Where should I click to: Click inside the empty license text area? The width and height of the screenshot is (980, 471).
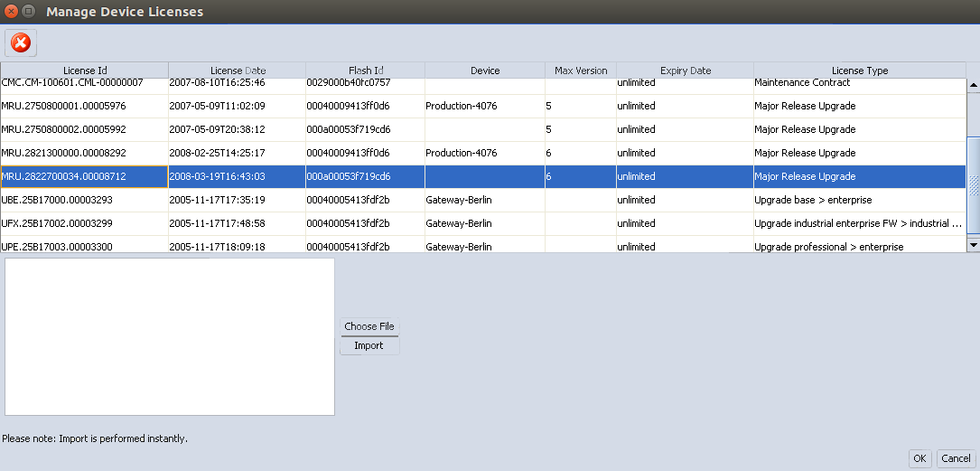tap(170, 336)
